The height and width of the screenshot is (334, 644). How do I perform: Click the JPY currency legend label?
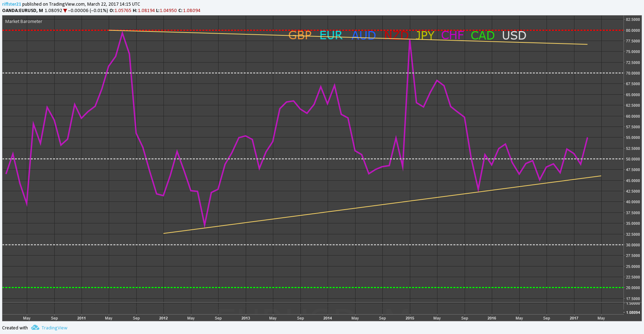tap(425, 35)
